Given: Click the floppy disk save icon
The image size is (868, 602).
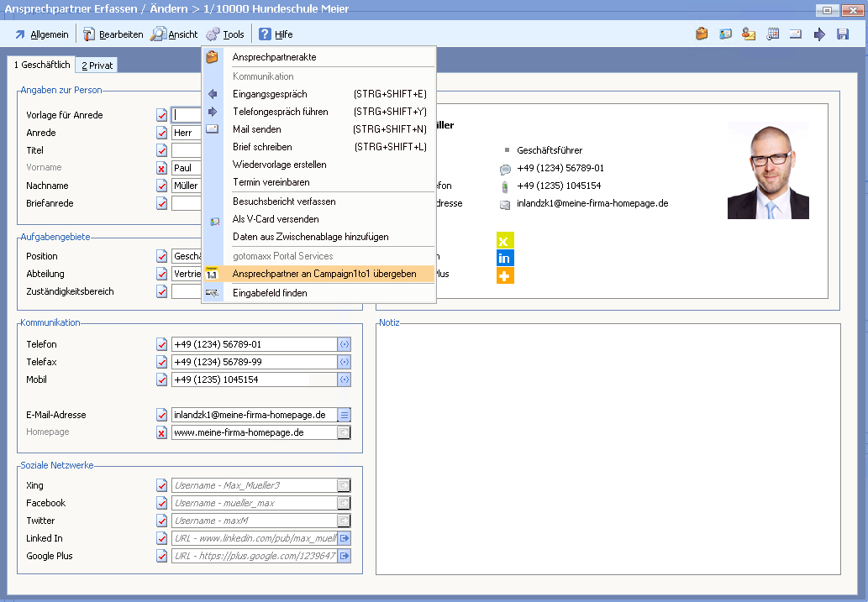Looking at the screenshot, I should pos(843,34).
